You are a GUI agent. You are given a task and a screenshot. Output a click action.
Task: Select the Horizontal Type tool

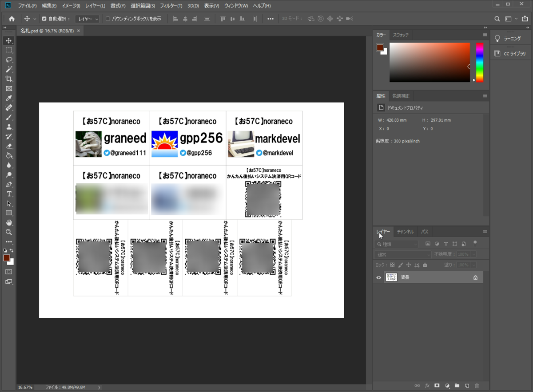[x=9, y=194]
